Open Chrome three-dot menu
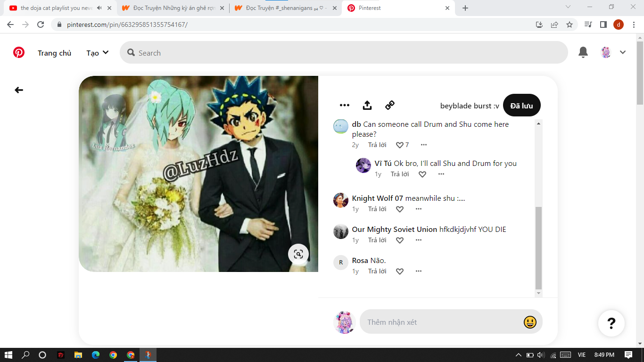644x362 pixels. 634,25
